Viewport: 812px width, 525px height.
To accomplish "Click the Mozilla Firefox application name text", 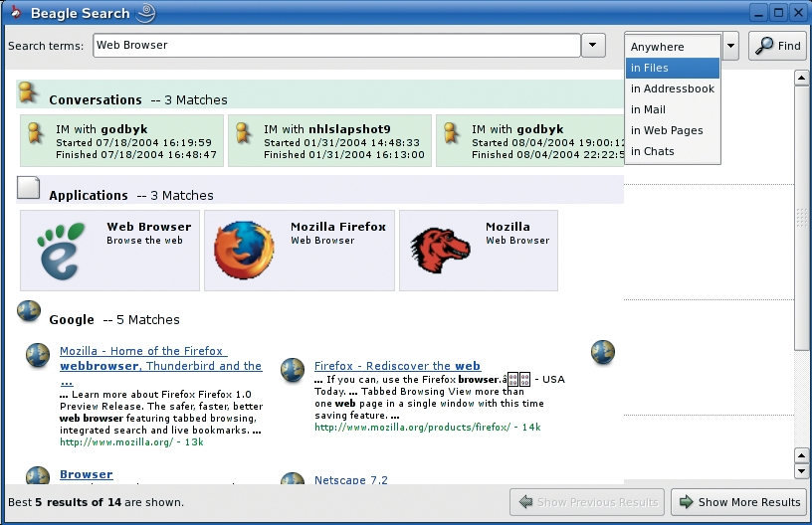I will [338, 227].
